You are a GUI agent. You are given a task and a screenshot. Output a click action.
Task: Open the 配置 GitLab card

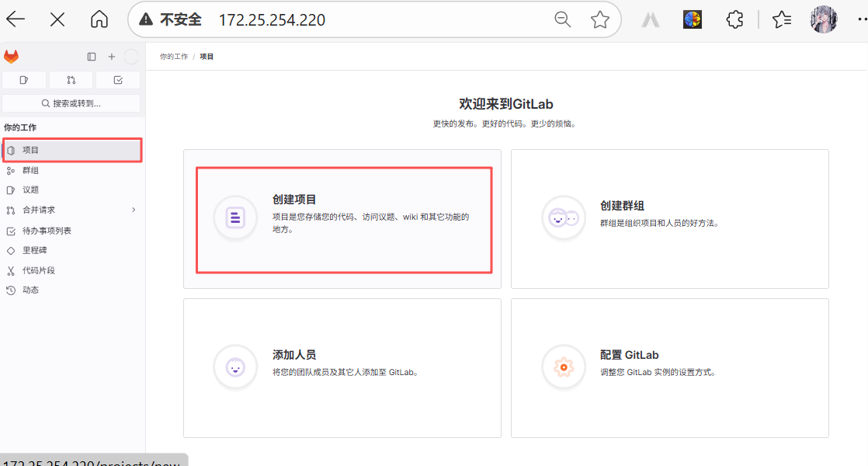(670, 368)
